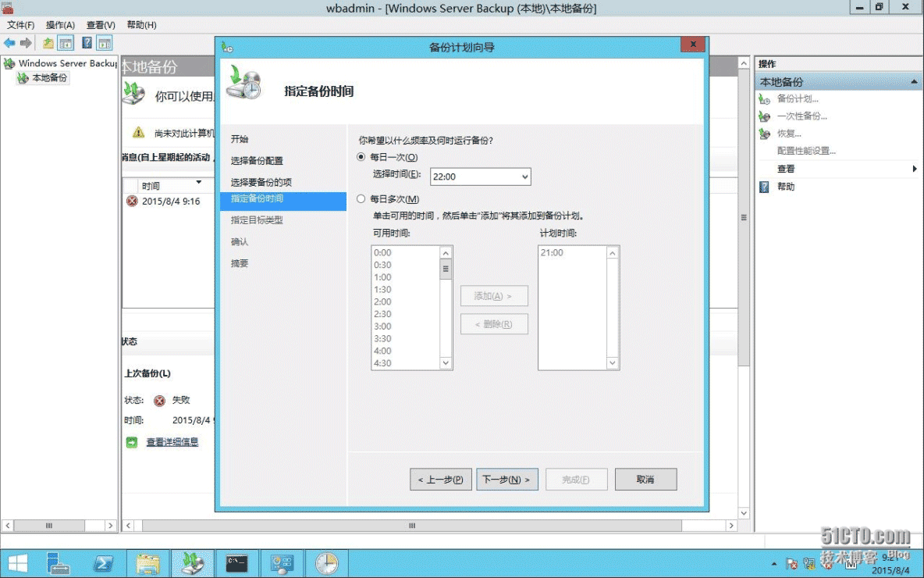Screen dimensions: 924x578
Task: Click the 可用时间 list scrollbar down arrow
Action: tap(446, 363)
